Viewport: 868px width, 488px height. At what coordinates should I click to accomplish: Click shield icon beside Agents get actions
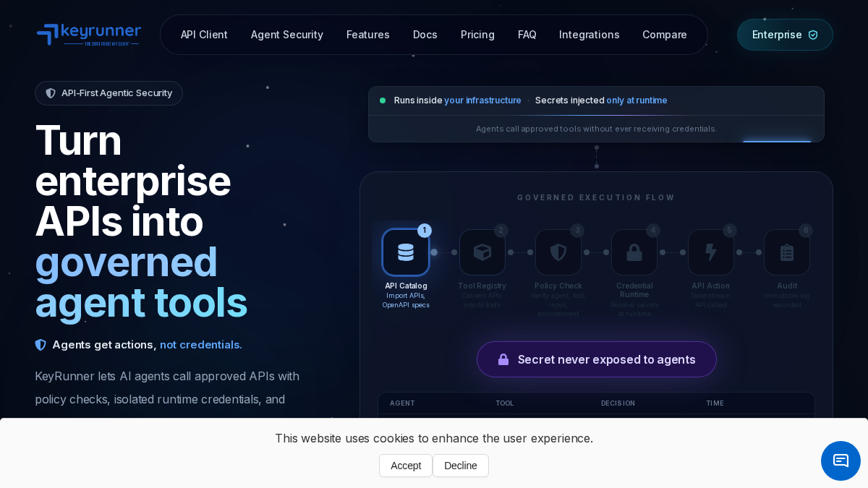coord(41,345)
